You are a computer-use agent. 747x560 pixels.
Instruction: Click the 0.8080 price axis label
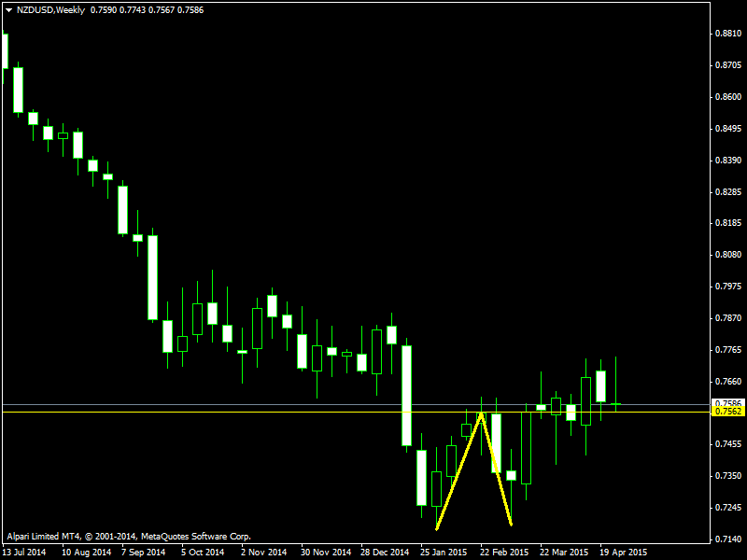pos(728,254)
